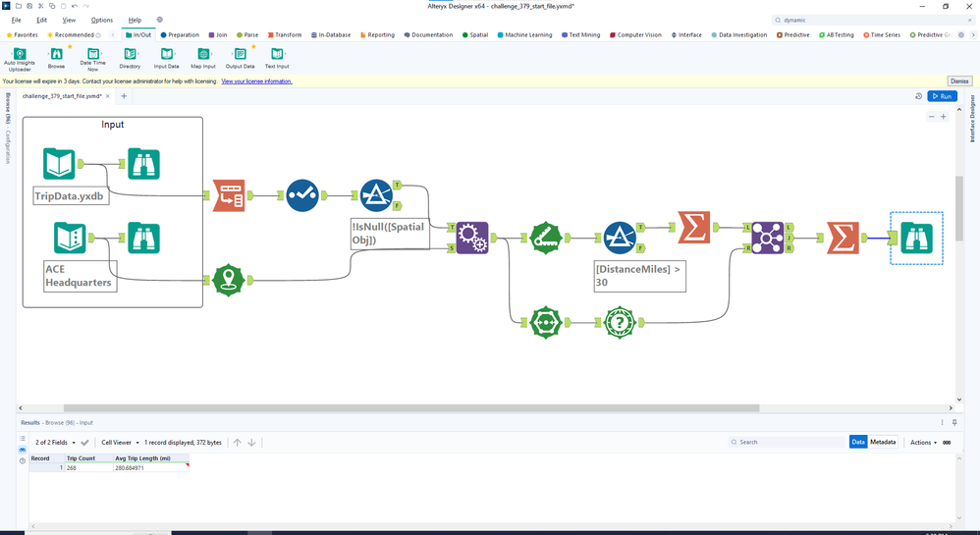The image size is (980, 535).
Task: Select the !IsNull Spatial Obj Filter node
Action: coord(376,195)
